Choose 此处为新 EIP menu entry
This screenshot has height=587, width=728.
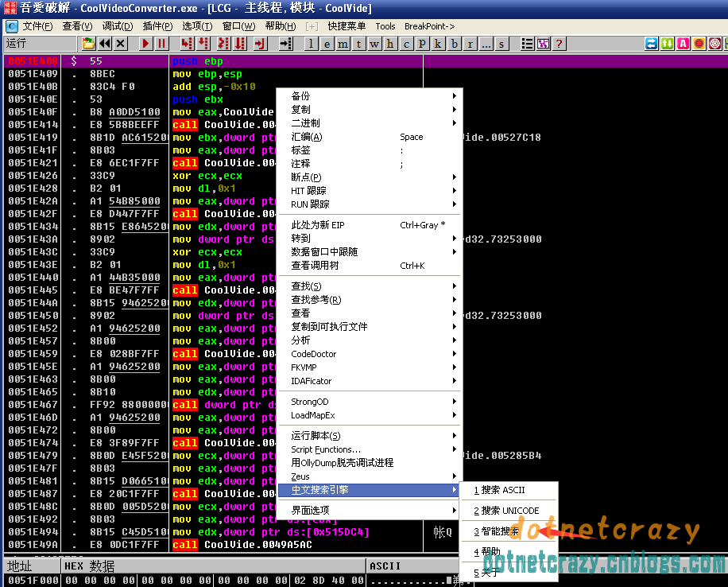pyautogui.click(x=370, y=225)
